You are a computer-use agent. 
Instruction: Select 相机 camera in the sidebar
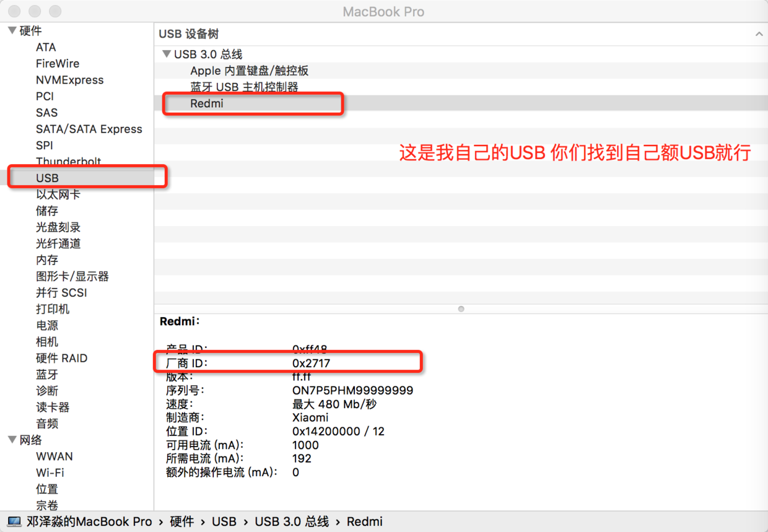coord(47,342)
